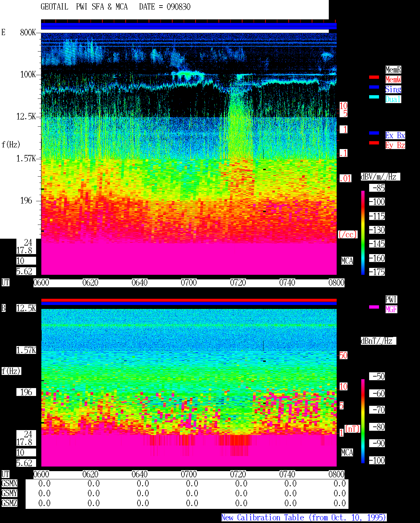The width and height of the screenshot is (420, 523).
Task: Click the red status bar above B spectrogram
Action: [189, 300]
